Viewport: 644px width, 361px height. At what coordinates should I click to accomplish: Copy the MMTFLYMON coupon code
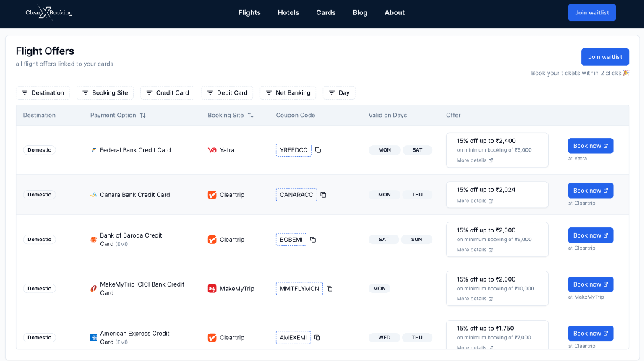330,289
